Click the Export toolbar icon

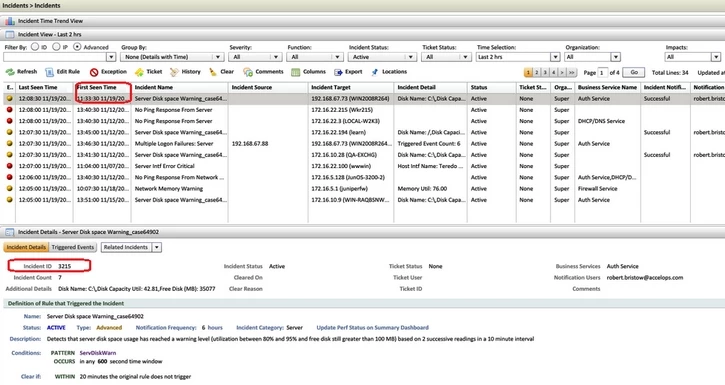pos(338,72)
